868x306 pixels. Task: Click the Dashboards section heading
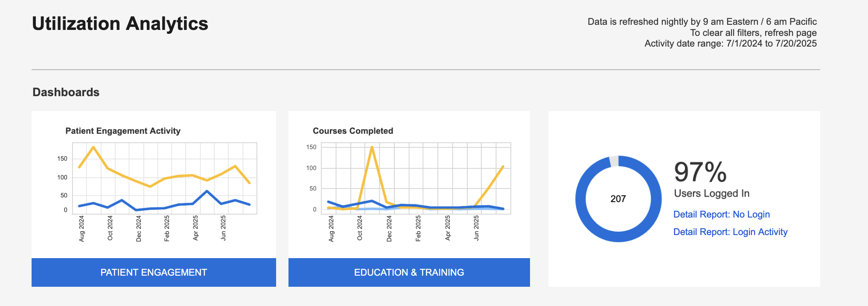click(66, 92)
